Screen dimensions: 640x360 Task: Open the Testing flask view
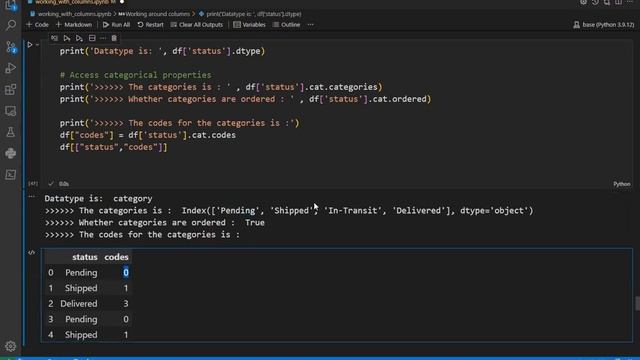[11, 132]
